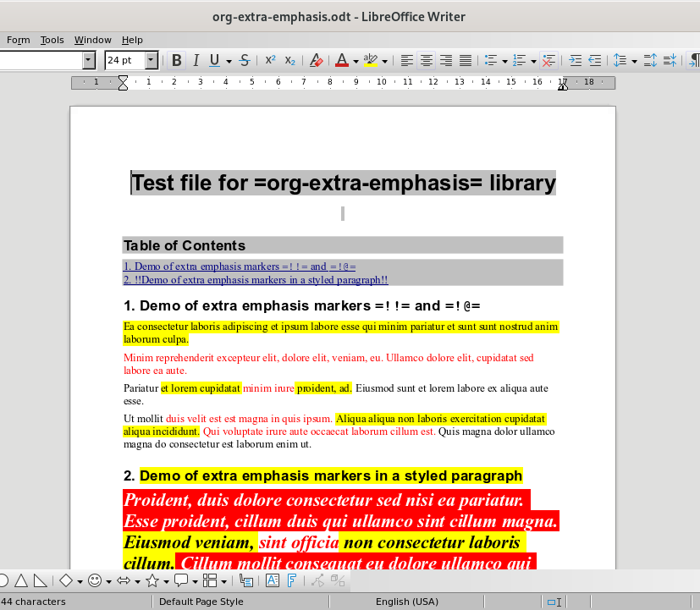Center text horizontally
Image resolution: width=700 pixels, height=610 pixels.
click(x=427, y=60)
